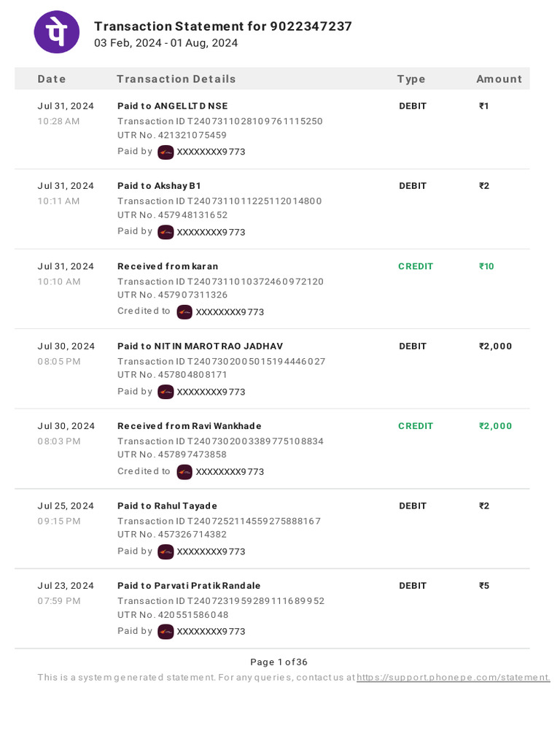Click bank icon in Rahul Tayade row
Viewport: 560px width, 747px height.
(x=166, y=551)
